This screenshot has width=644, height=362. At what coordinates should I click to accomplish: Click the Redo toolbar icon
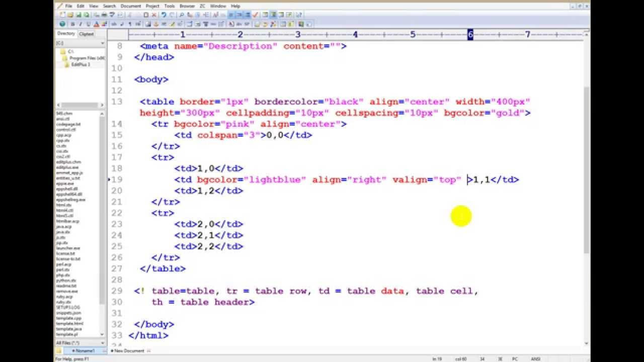(171, 15)
